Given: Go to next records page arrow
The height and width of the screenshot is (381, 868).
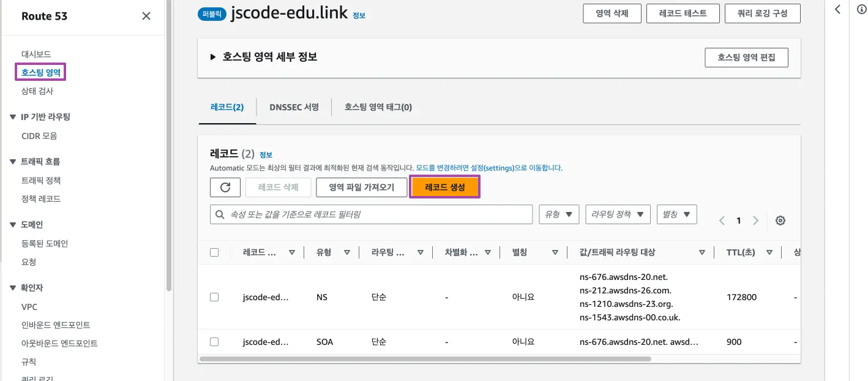Looking at the screenshot, I should (x=756, y=221).
